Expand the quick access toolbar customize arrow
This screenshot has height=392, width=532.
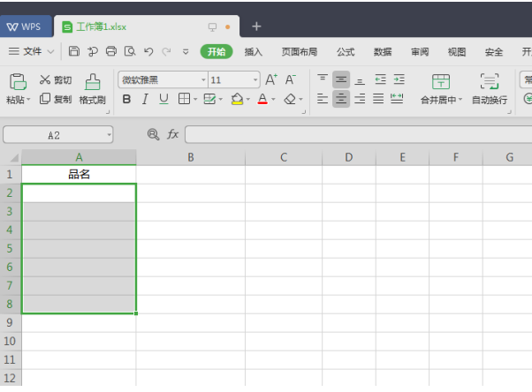pos(186,52)
